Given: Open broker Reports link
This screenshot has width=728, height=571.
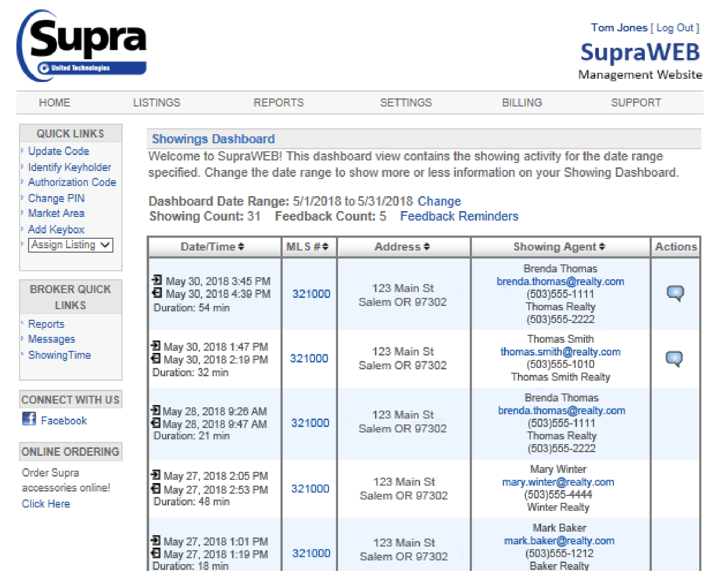Looking at the screenshot, I should click(x=46, y=324).
